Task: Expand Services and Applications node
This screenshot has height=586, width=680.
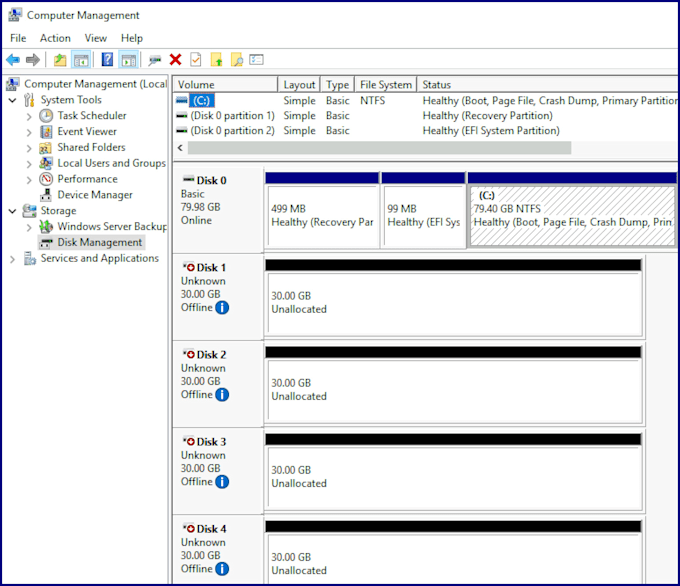Action: click(13, 259)
